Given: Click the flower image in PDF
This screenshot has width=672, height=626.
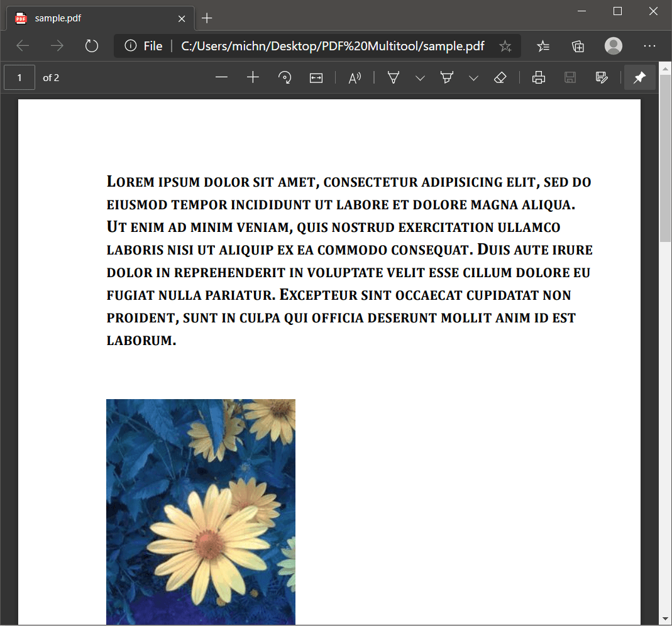Looking at the screenshot, I should click(x=201, y=512).
